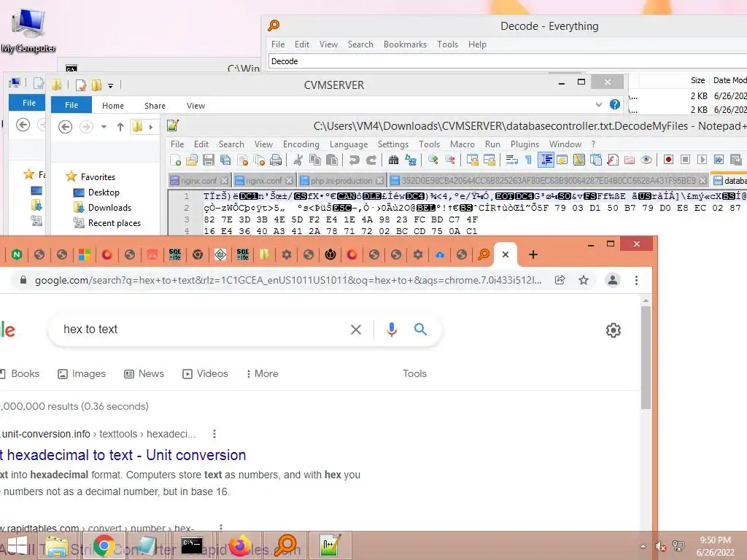
Task: Click the Firefox icon on the taskbar
Action: click(240, 546)
